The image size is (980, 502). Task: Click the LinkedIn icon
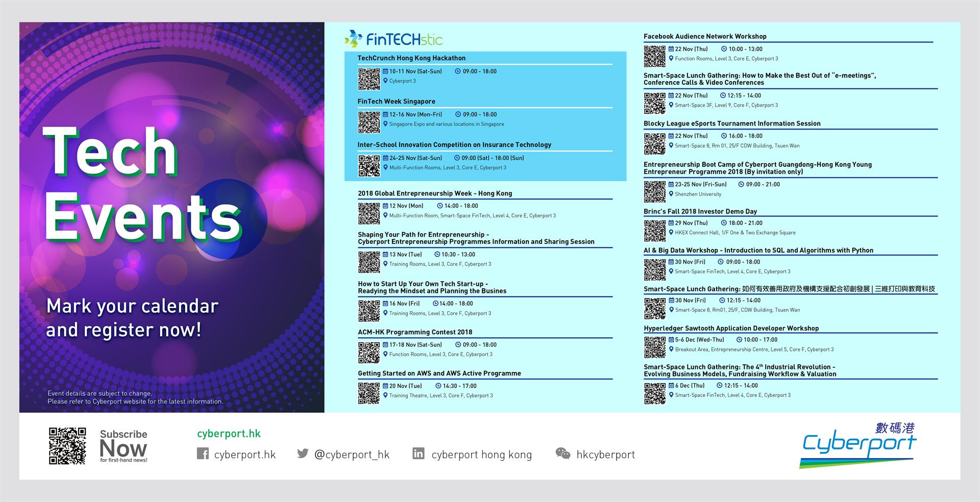point(419,453)
